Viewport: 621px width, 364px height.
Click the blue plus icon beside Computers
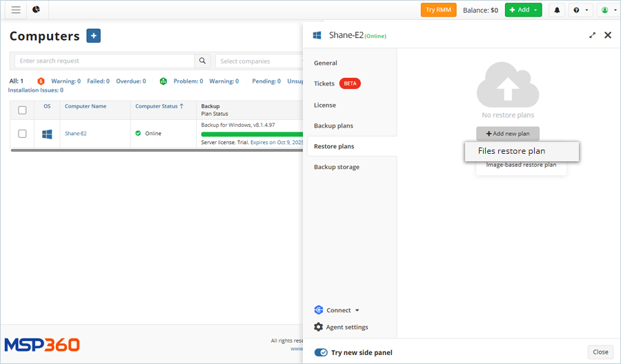click(x=94, y=36)
